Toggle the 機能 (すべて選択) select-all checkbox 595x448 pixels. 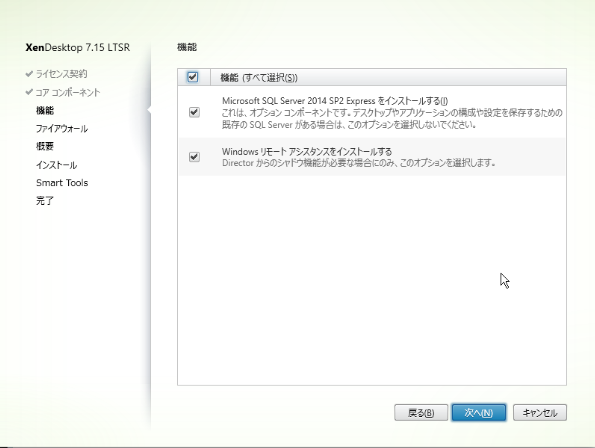coord(192,77)
